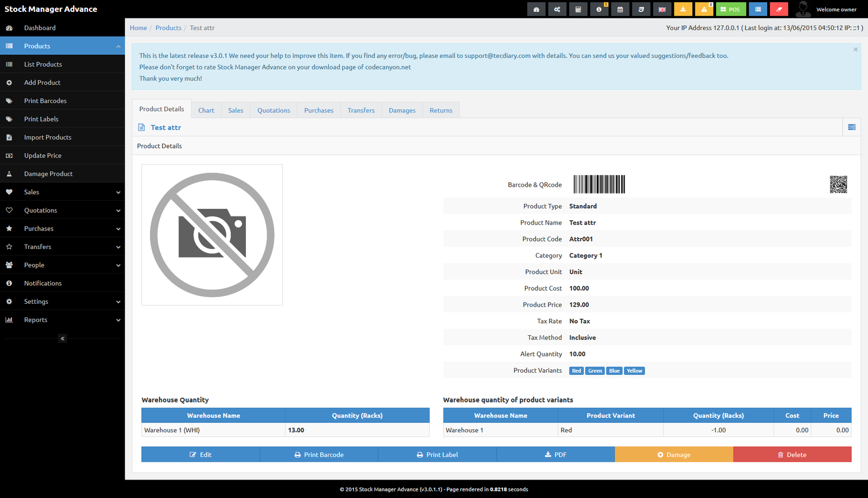Collapse the Products sidebar section
Viewport: 868px width, 498px height.
[x=62, y=46]
